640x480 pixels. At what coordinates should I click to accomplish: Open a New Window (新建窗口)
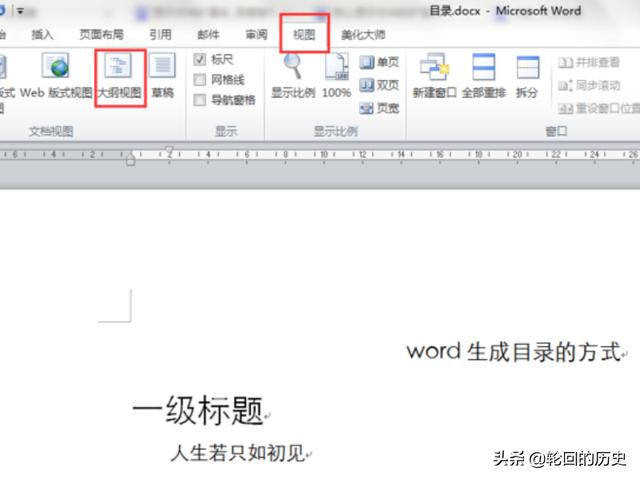[x=434, y=78]
